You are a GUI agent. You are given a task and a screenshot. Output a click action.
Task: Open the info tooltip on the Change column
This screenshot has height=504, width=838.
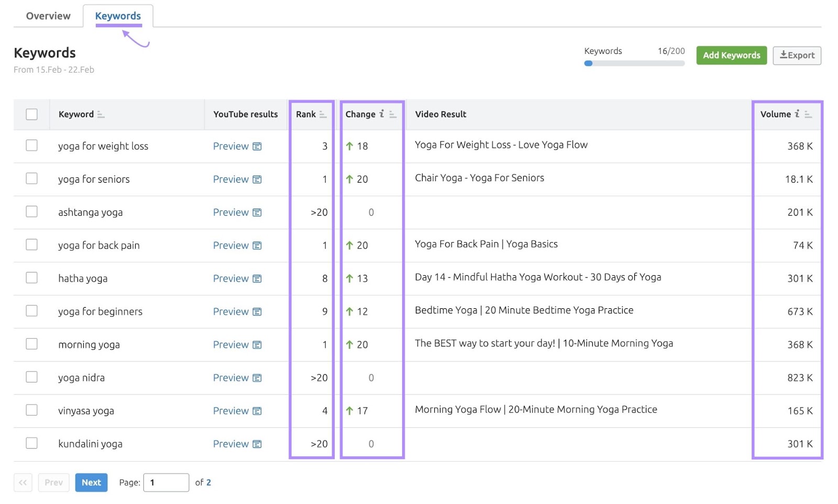[382, 113]
